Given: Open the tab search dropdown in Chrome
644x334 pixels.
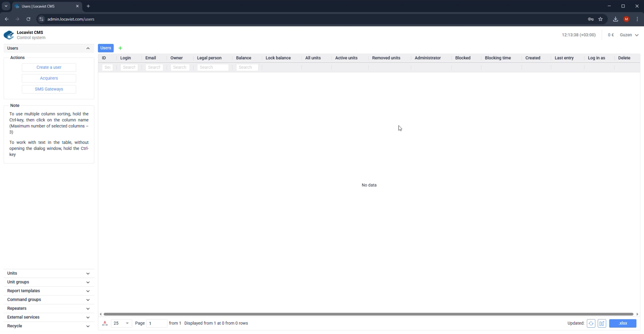Looking at the screenshot, I should (6, 6).
